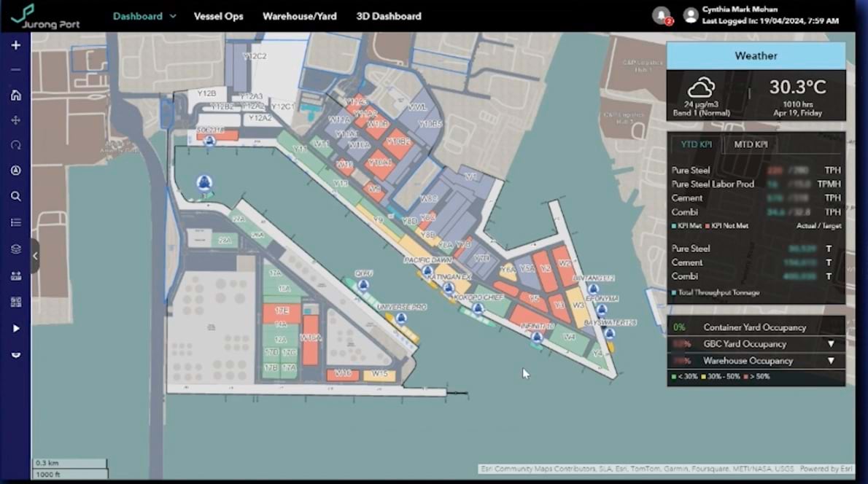
Task: Open the Search tool in the left sidebar
Action: coord(15,195)
